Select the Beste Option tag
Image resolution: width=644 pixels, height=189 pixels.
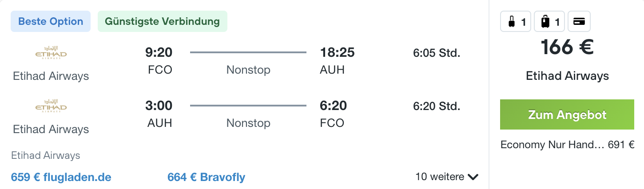coord(51,21)
